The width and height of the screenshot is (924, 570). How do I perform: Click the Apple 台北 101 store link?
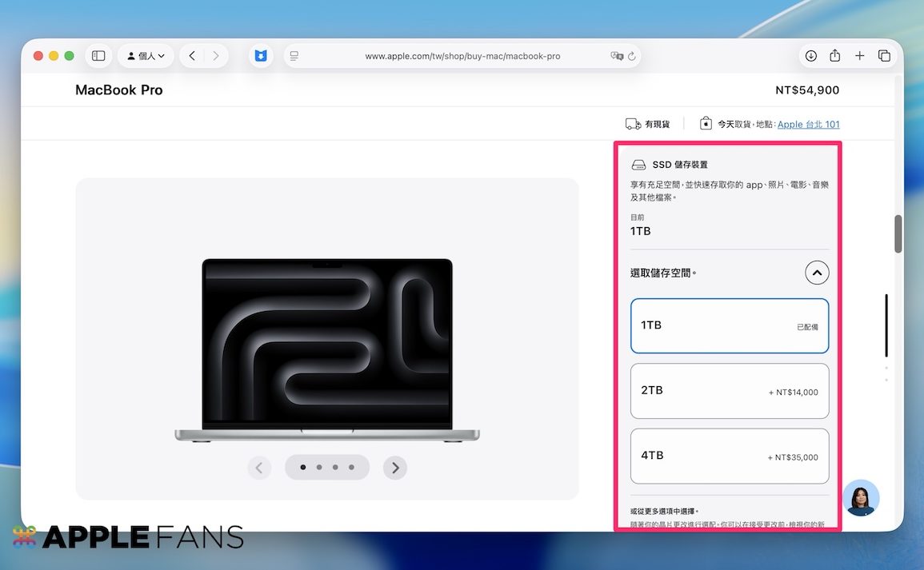[808, 124]
